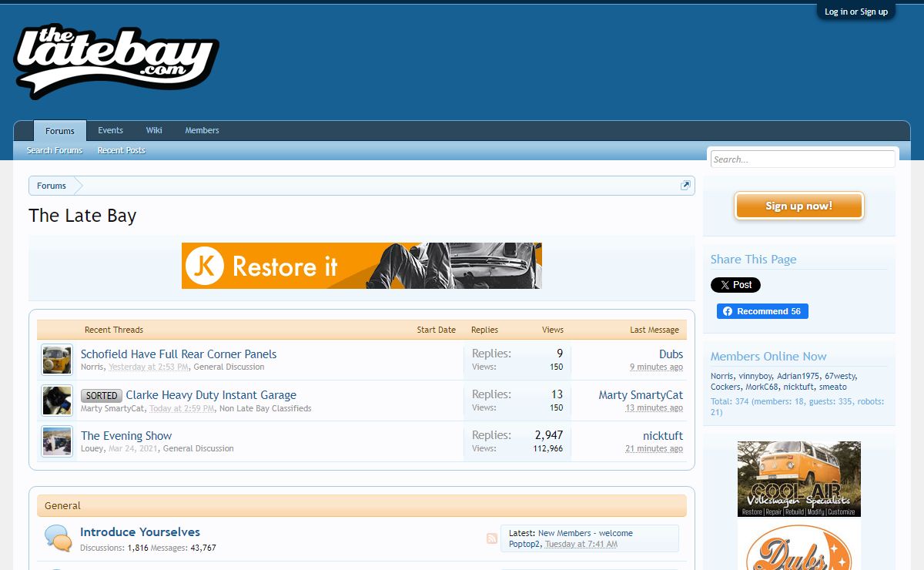Open Introduce Yourselves RSS feed icon
The height and width of the screenshot is (570, 924).
click(x=492, y=538)
